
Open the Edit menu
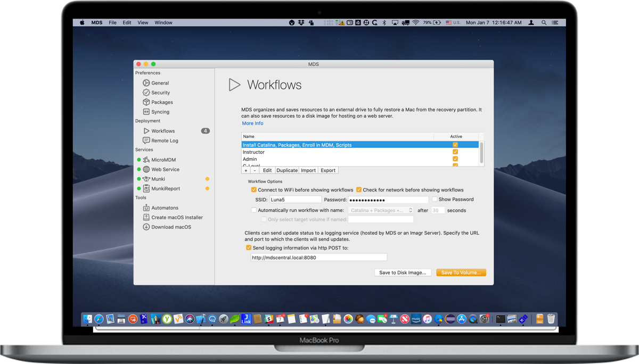(x=127, y=23)
